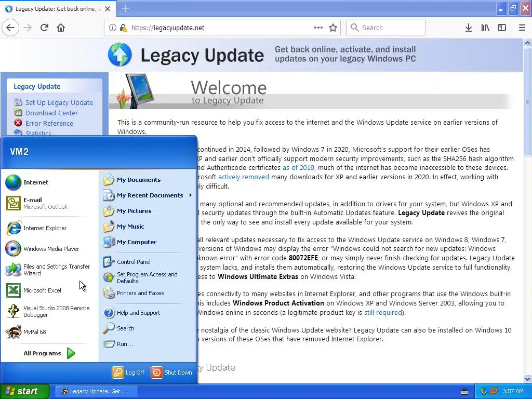Open a new browser tab
Image resolution: width=532 pixels, height=399 pixels.
pos(125,8)
